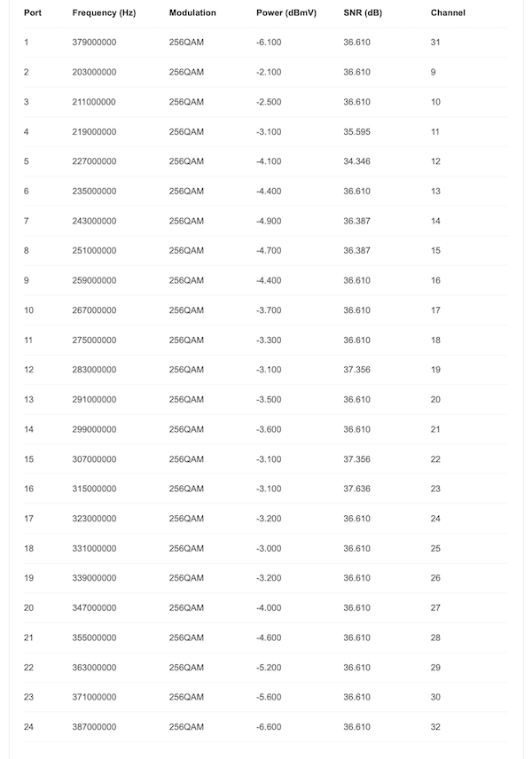This screenshot has width=532, height=759.
Task: Select frequency 387000000 on port 24
Action: [94, 726]
